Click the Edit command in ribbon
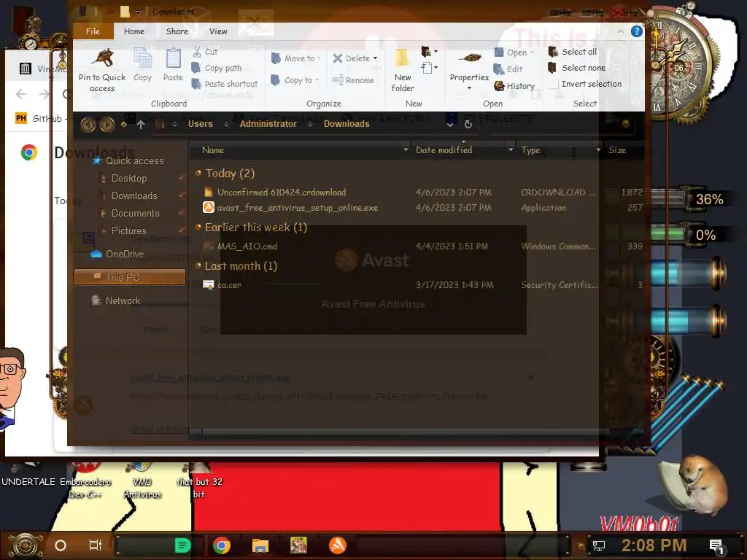The height and width of the screenshot is (560, 747). (x=508, y=69)
